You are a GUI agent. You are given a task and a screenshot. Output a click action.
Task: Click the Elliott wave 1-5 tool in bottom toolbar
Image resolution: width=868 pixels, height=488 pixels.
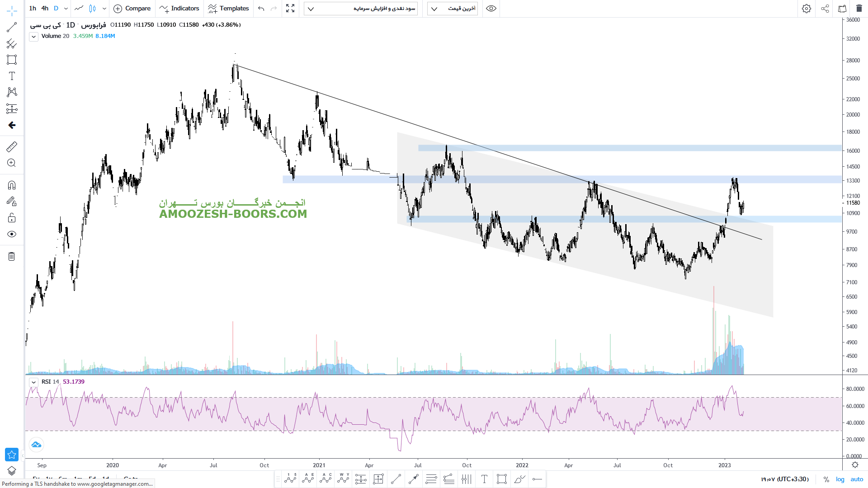290,479
